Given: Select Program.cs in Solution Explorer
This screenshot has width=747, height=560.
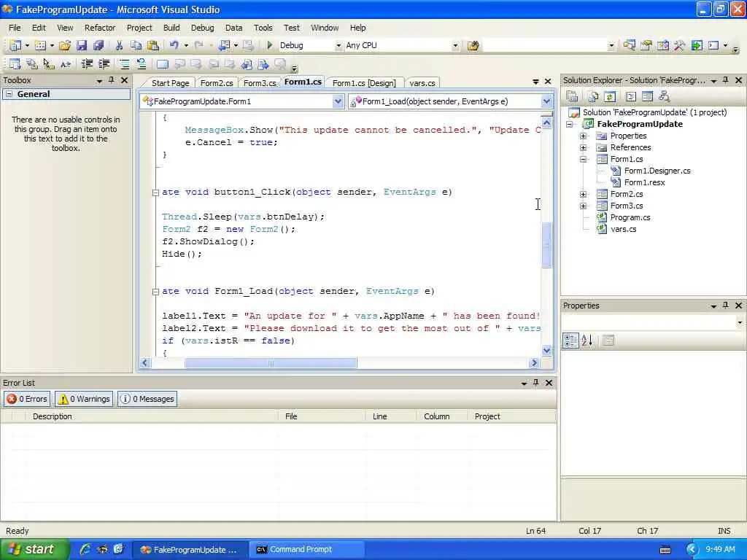Looking at the screenshot, I should click(630, 217).
